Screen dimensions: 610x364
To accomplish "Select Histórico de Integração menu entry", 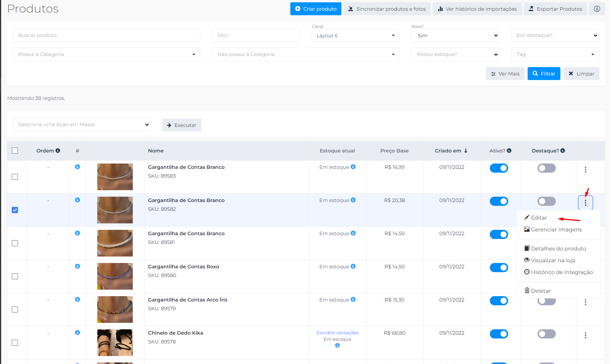I will coord(558,272).
